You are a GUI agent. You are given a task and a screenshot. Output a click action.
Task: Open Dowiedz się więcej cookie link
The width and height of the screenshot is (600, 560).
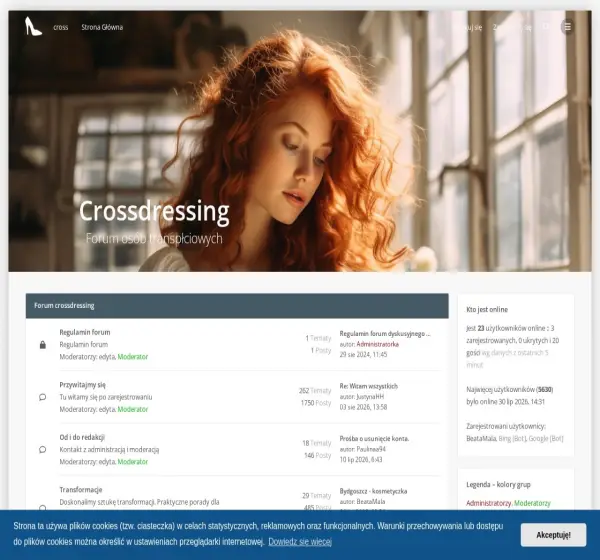tap(300, 542)
